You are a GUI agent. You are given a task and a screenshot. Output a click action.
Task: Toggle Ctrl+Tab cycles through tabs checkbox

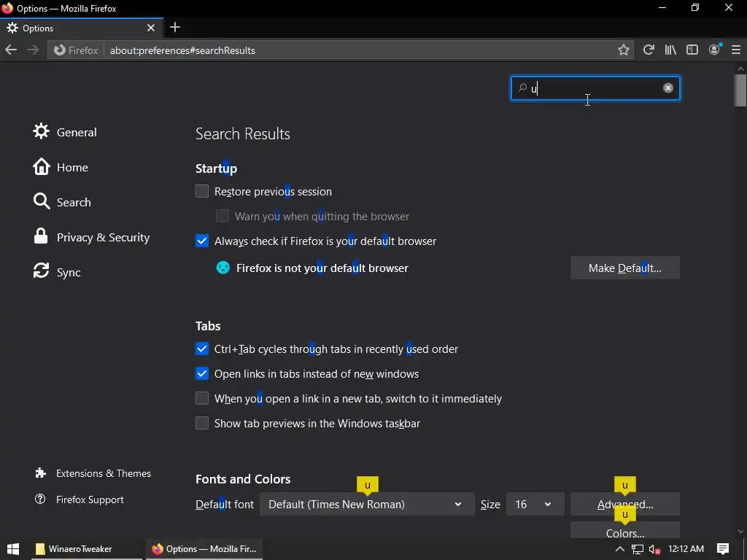point(202,349)
